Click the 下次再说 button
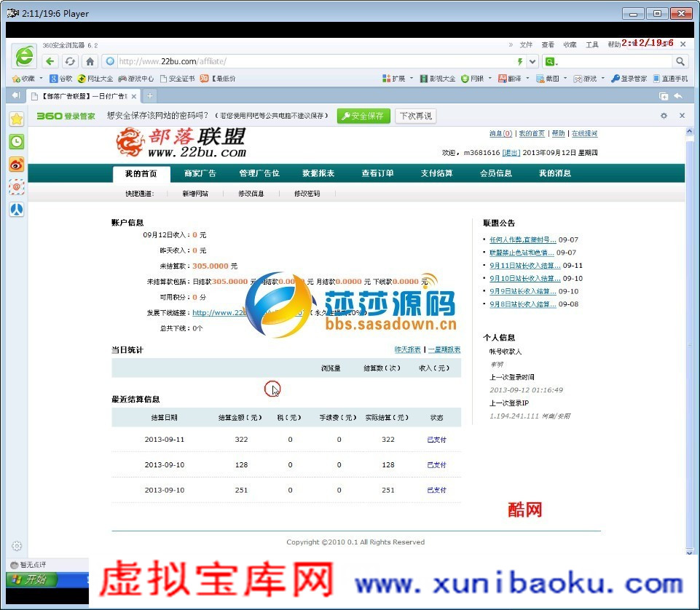Screen dimensions: 700x610 tap(415, 116)
